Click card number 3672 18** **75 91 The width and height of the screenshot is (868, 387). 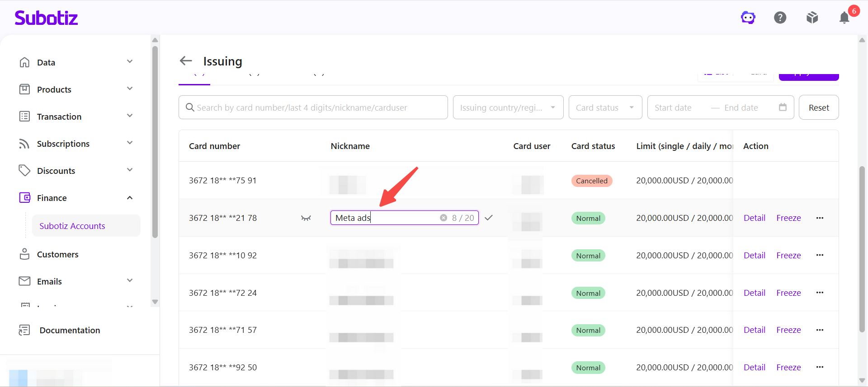coord(222,181)
